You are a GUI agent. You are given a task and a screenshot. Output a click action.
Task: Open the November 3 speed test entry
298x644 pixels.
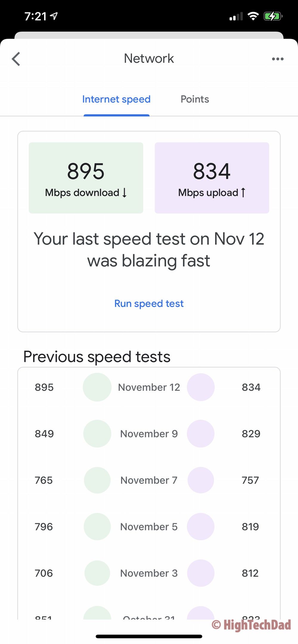click(149, 573)
